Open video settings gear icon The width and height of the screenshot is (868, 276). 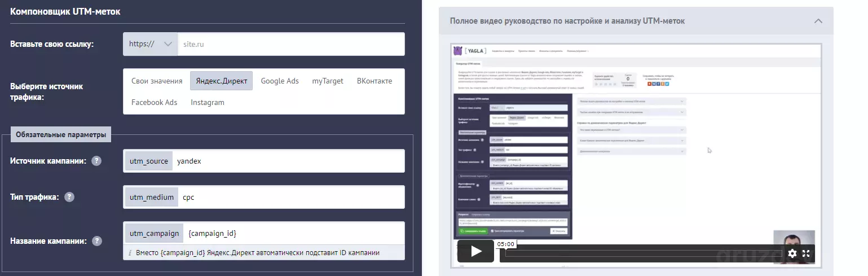coord(792,253)
